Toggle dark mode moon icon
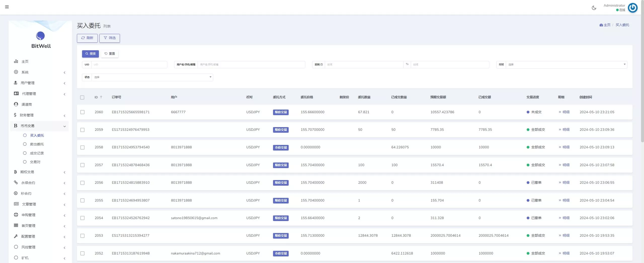 pyautogui.click(x=594, y=8)
